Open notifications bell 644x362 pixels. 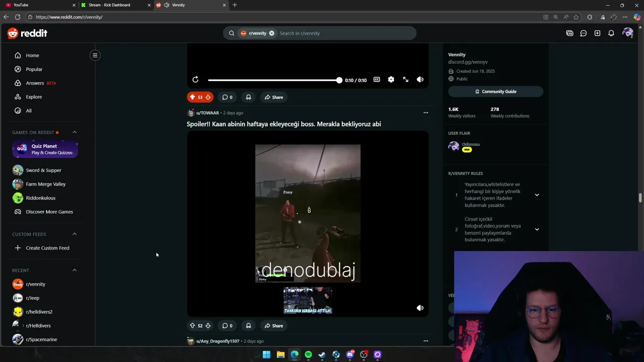(x=611, y=33)
